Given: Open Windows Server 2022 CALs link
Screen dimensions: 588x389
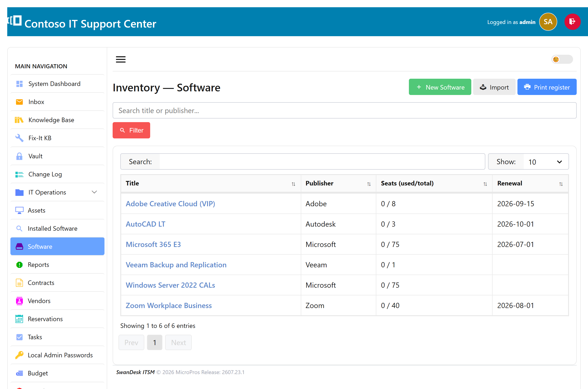Looking at the screenshot, I should [x=171, y=285].
